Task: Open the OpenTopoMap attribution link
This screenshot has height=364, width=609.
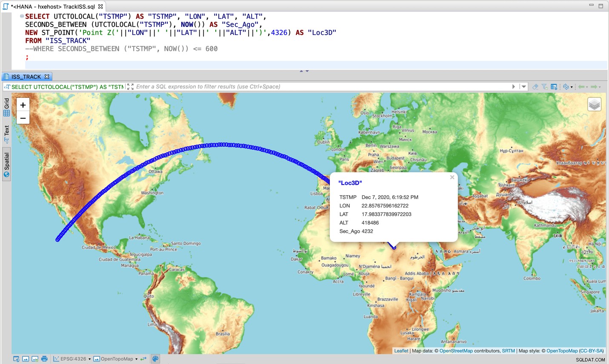Action: [x=562, y=351]
